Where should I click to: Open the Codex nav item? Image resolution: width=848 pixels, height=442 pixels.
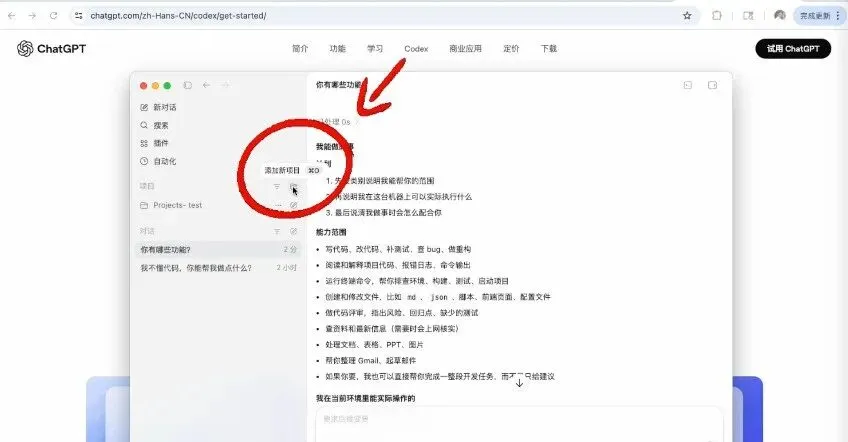pos(416,49)
